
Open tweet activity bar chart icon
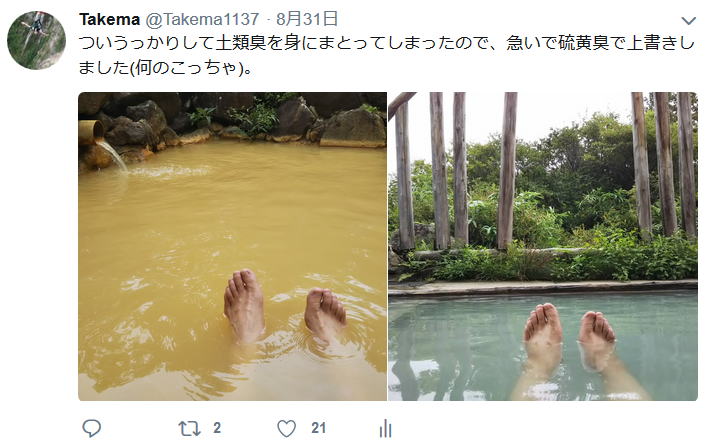click(385, 428)
